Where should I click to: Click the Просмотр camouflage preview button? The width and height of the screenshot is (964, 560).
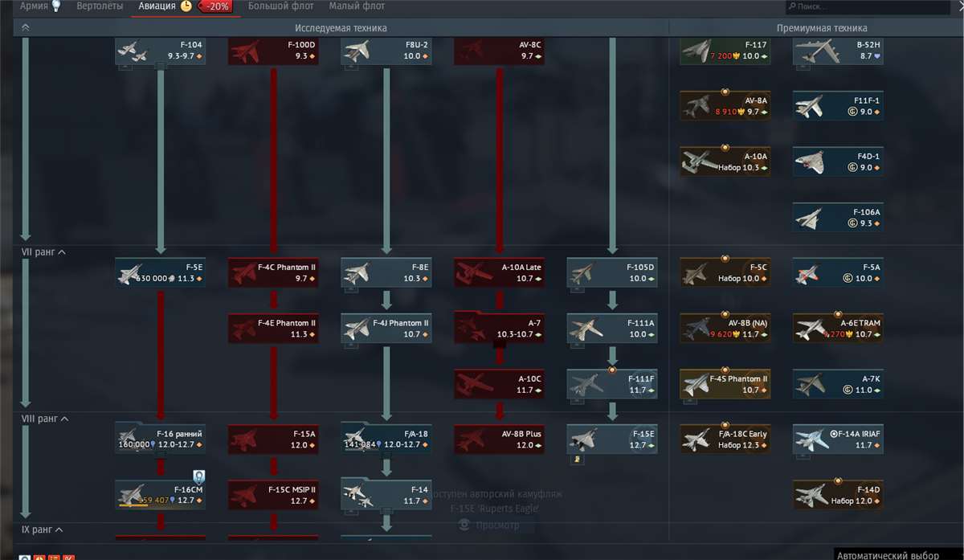tap(491, 525)
